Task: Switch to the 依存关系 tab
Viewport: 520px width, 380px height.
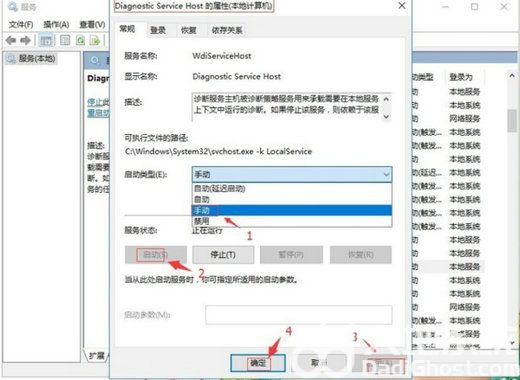Action: pos(227,30)
